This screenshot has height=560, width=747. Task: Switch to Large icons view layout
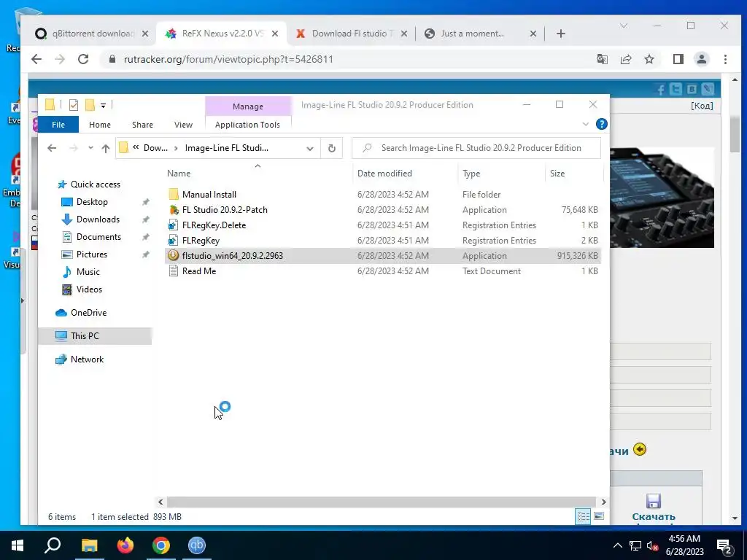(599, 516)
